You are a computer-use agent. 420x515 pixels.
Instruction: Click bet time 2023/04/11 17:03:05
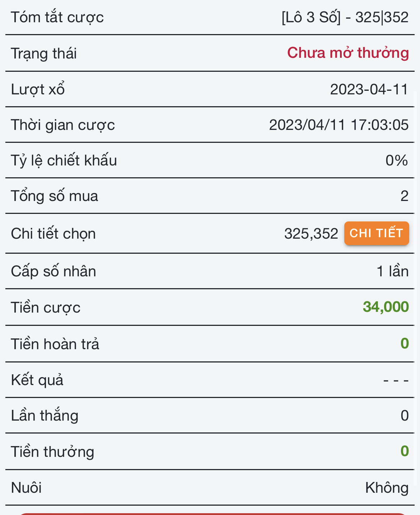[x=339, y=125]
